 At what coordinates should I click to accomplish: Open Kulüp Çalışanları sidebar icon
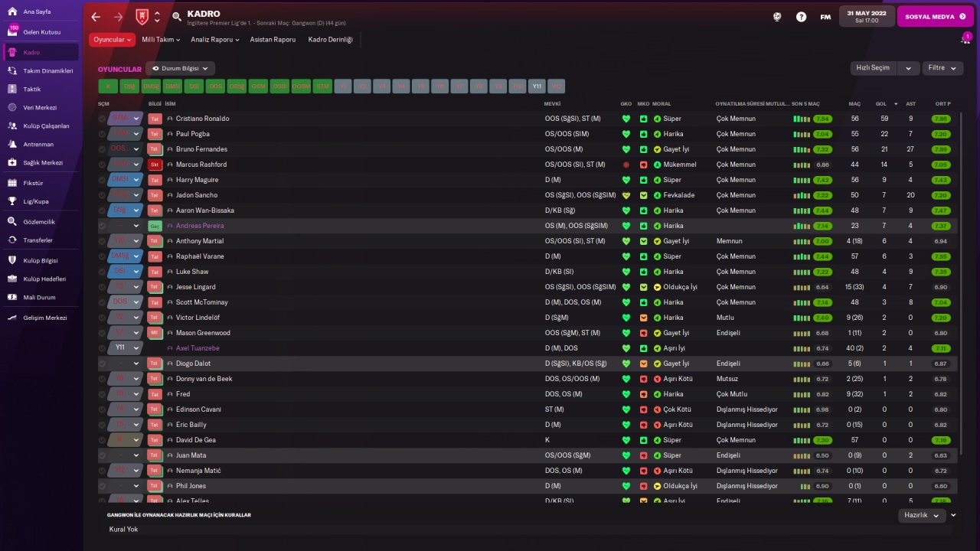(x=12, y=126)
